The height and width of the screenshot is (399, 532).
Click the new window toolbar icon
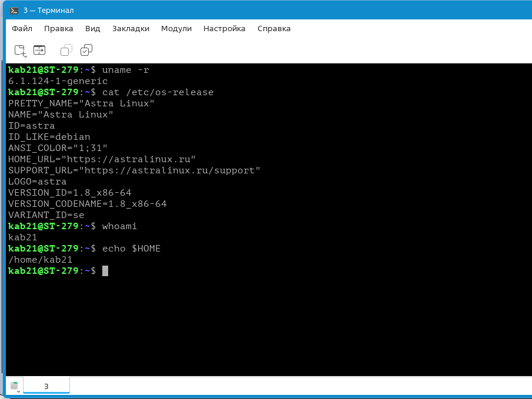click(x=39, y=50)
